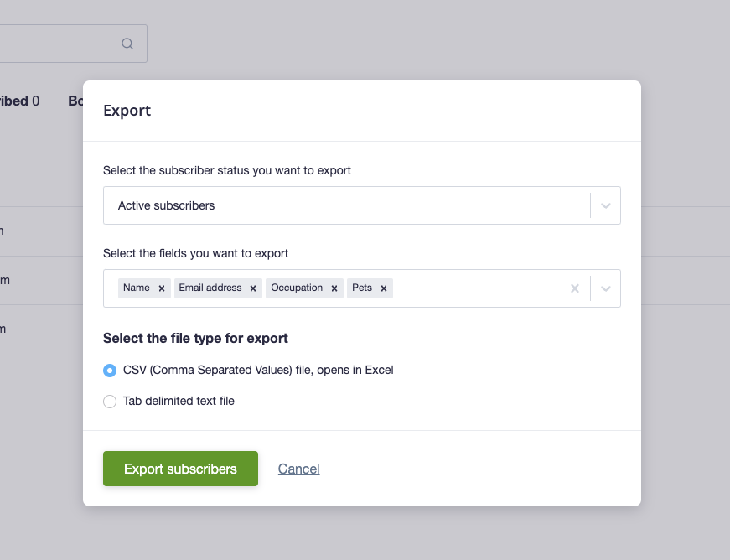The width and height of the screenshot is (730, 560).
Task: Click the Occupation tag label text
Action: (297, 288)
